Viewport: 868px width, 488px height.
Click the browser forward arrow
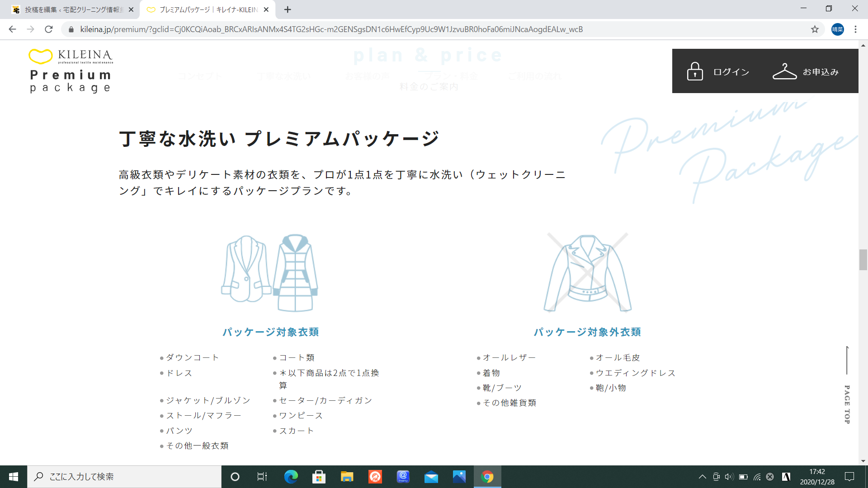coord(30,29)
